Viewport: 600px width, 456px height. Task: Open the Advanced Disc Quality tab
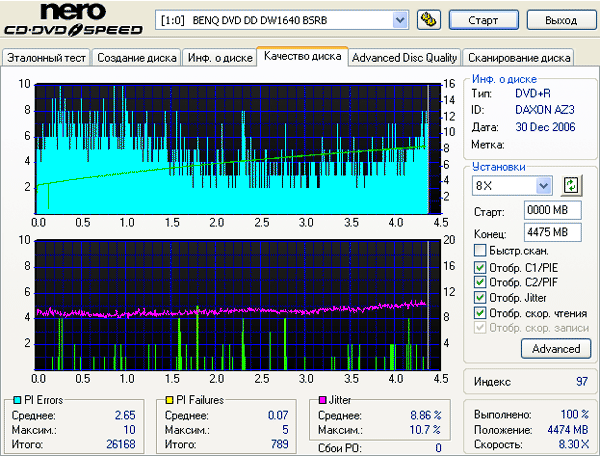click(x=405, y=57)
